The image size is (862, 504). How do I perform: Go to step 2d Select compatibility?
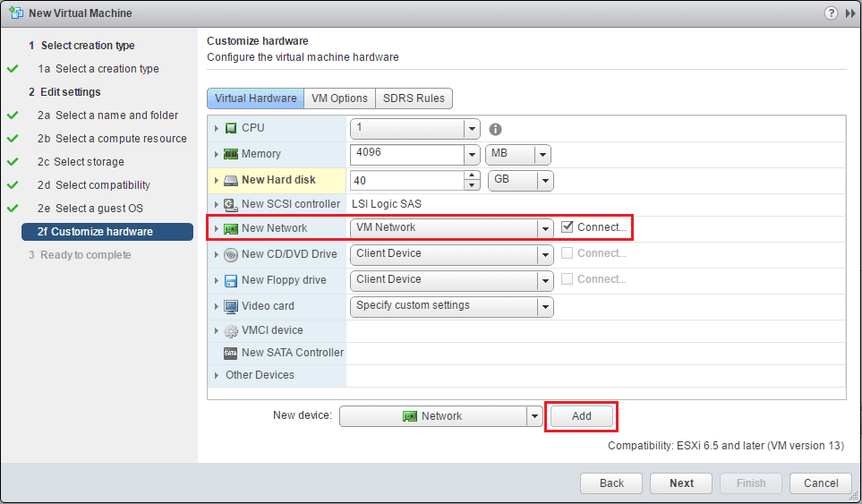coord(93,185)
